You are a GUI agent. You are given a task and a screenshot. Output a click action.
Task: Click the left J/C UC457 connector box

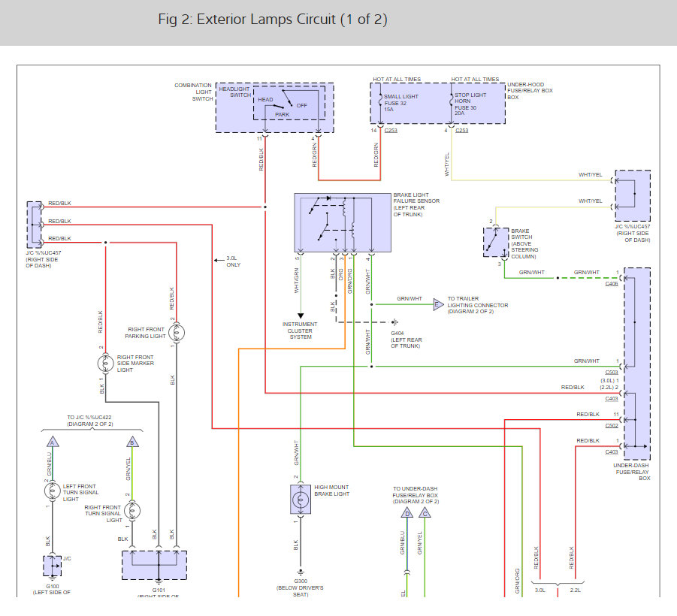pos(35,225)
